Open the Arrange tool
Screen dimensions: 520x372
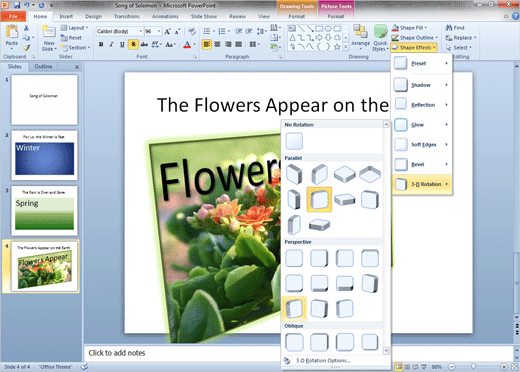[360, 37]
